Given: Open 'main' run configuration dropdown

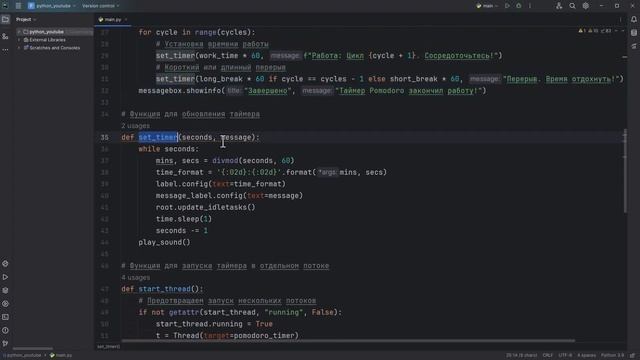Looking at the screenshot, I should (x=487, y=6).
